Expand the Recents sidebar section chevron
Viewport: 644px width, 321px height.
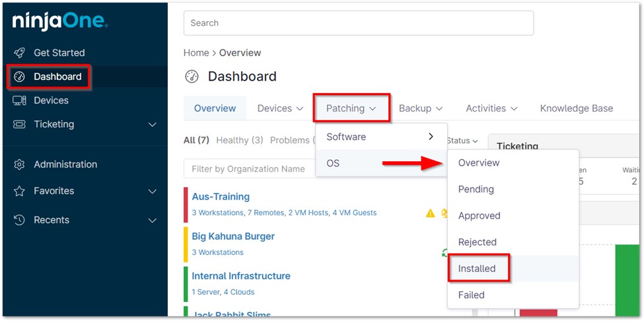153,221
